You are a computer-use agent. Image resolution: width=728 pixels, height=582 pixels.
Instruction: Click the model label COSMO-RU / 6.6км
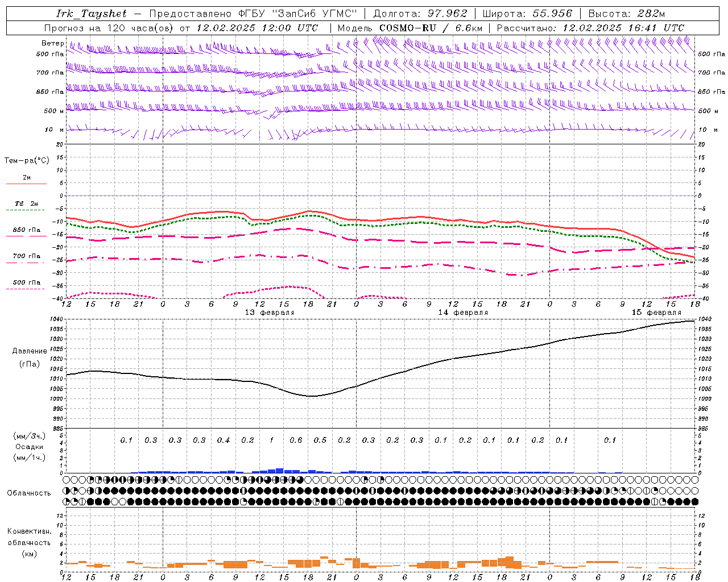point(431,28)
